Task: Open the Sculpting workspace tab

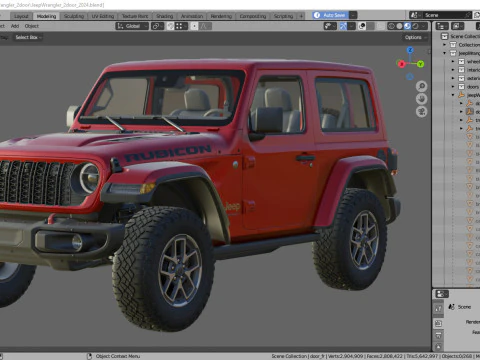Action: pyautogui.click(x=74, y=16)
